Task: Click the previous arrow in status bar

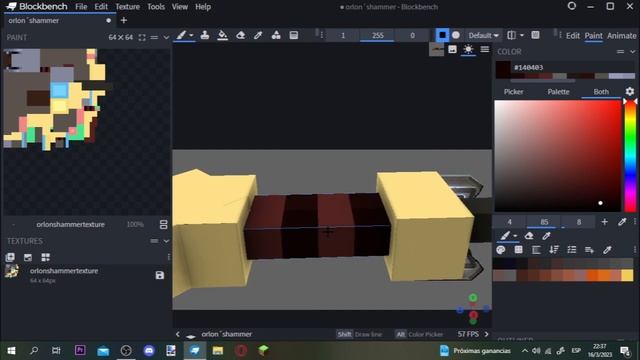Action: click(178, 334)
